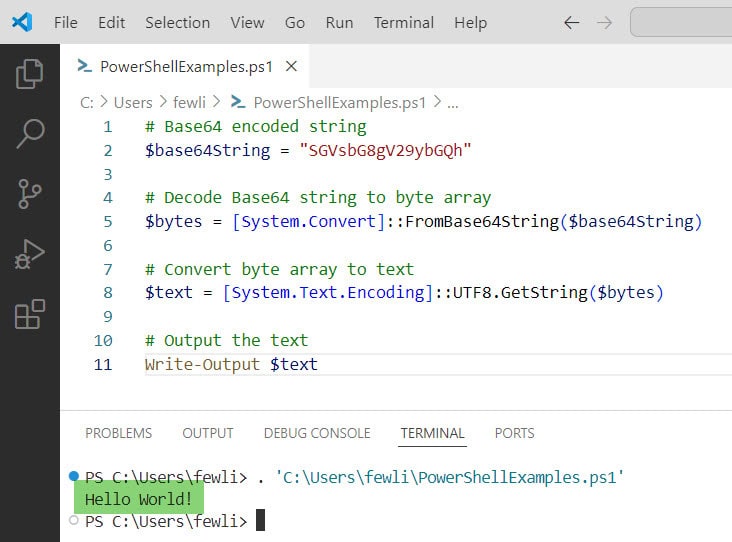
Task: Click the hollow circle beside the last prompt
Action: coord(74,520)
